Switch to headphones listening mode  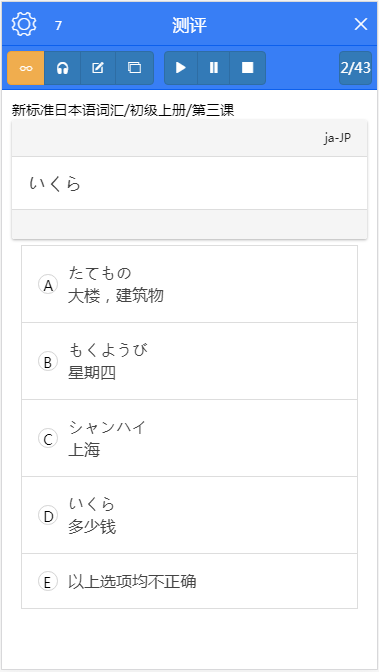[x=63, y=68]
